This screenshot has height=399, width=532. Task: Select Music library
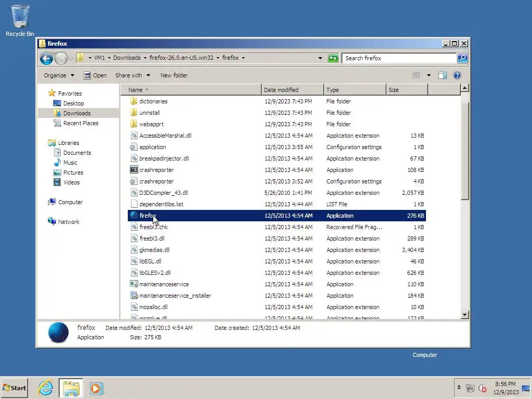pos(65,163)
